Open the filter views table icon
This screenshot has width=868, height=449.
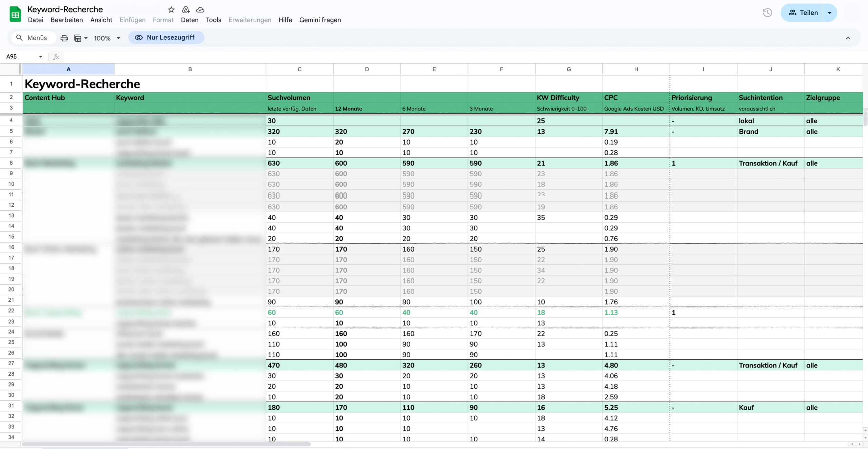(78, 38)
